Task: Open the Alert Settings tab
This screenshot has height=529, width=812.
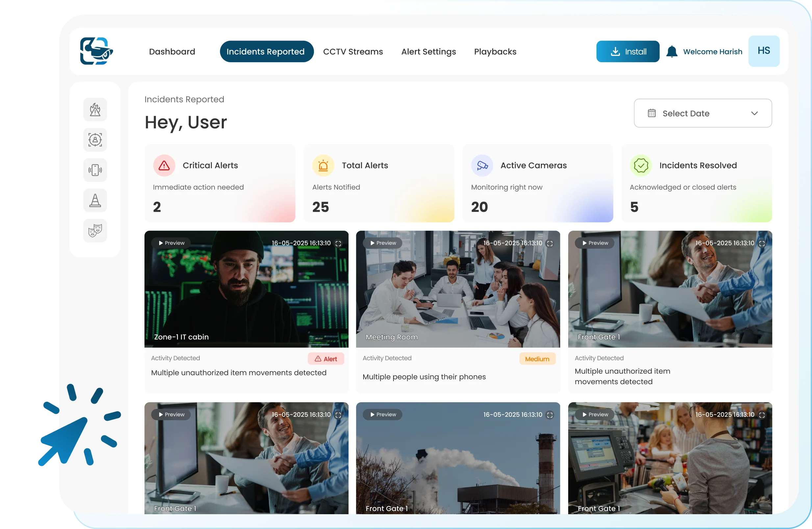Action: click(x=428, y=52)
